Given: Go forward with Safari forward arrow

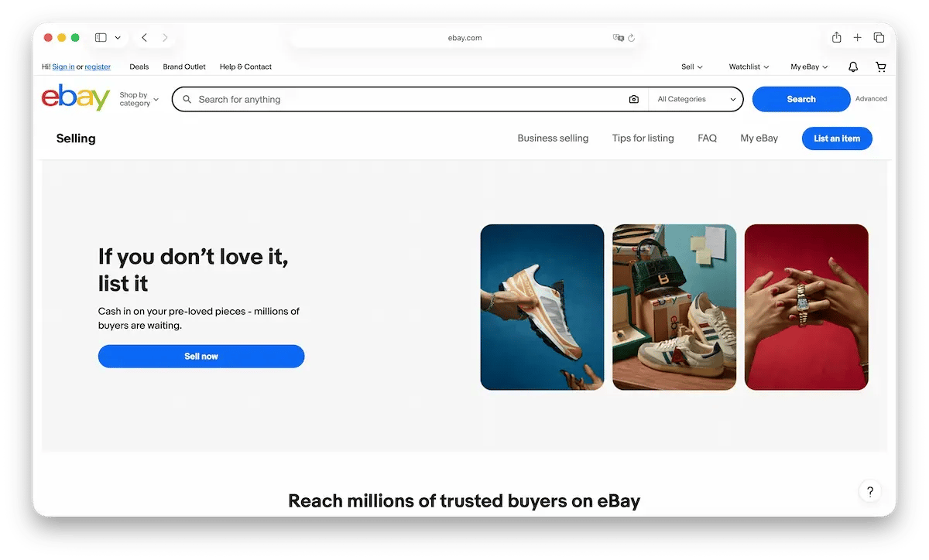Looking at the screenshot, I should tap(165, 37).
